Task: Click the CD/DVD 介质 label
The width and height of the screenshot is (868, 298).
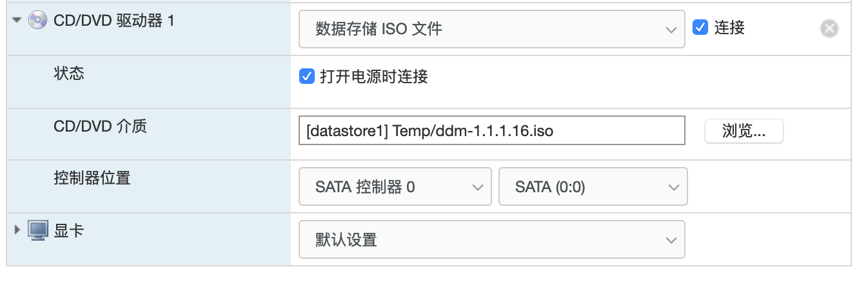Action: [x=100, y=126]
